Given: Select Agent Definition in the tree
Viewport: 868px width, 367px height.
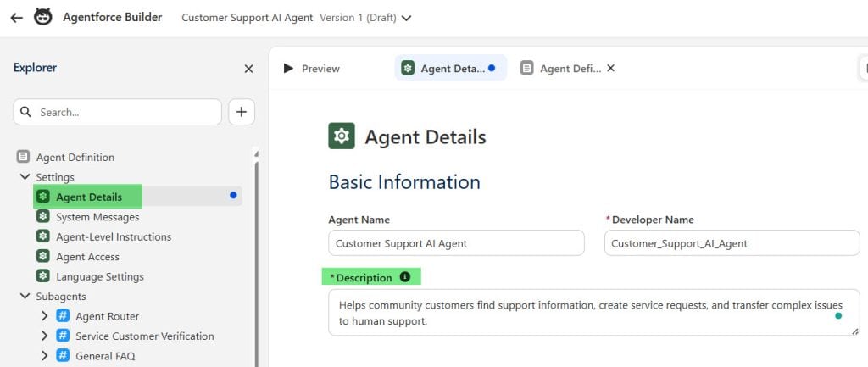Looking at the screenshot, I should [x=75, y=157].
